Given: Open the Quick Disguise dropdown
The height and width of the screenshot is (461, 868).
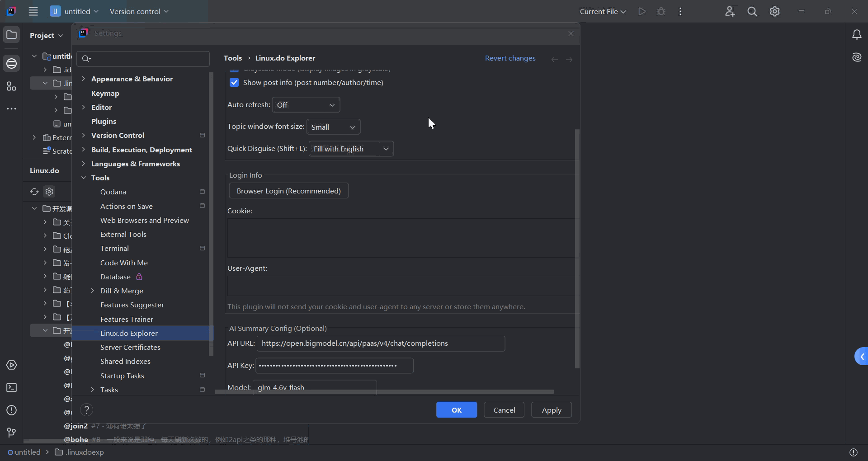Looking at the screenshot, I should [351, 149].
